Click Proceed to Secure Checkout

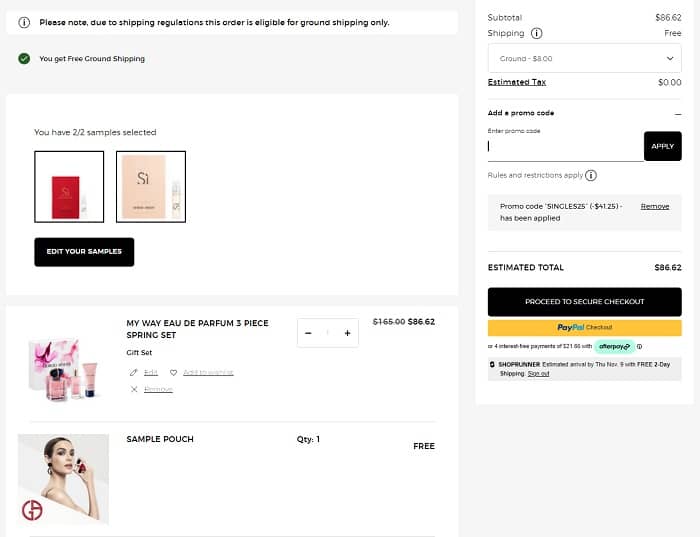point(584,301)
